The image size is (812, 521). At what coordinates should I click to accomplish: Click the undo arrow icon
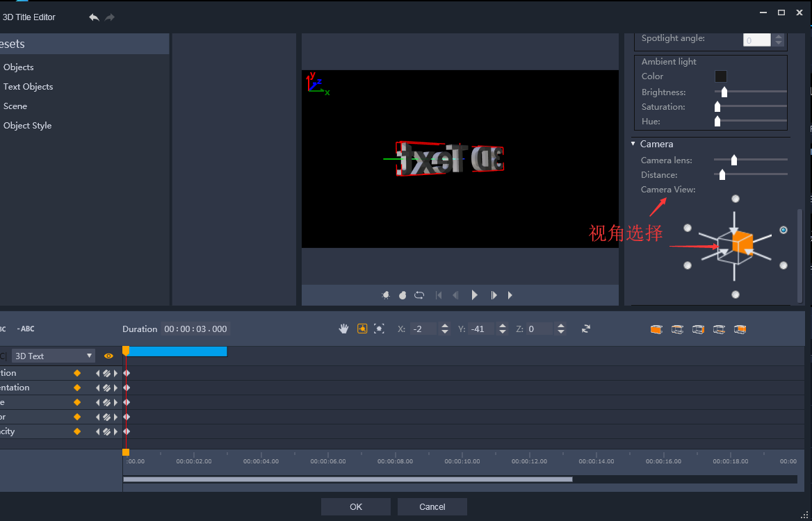click(94, 17)
